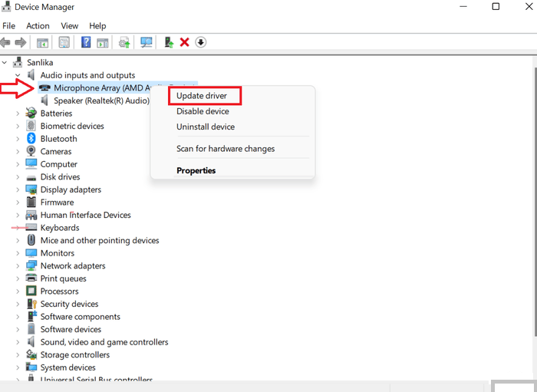This screenshot has width=537, height=392.
Task: Select Scan for hardware changes menu entry
Action: [226, 149]
